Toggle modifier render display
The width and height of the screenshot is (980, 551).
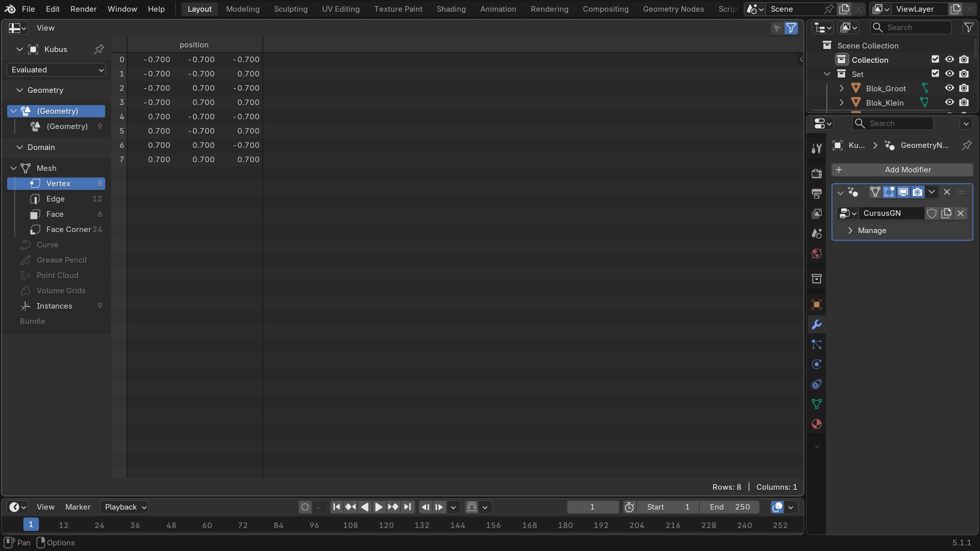(917, 192)
